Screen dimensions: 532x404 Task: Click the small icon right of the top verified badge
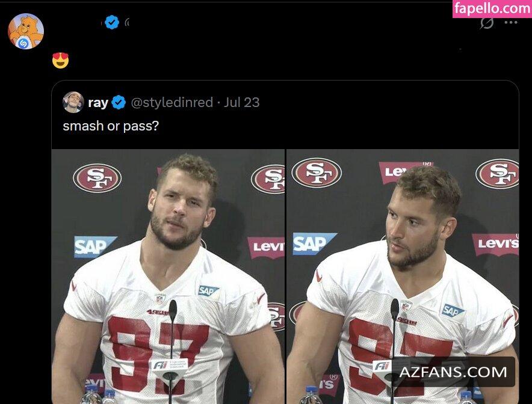pyautogui.click(x=127, y=22)
